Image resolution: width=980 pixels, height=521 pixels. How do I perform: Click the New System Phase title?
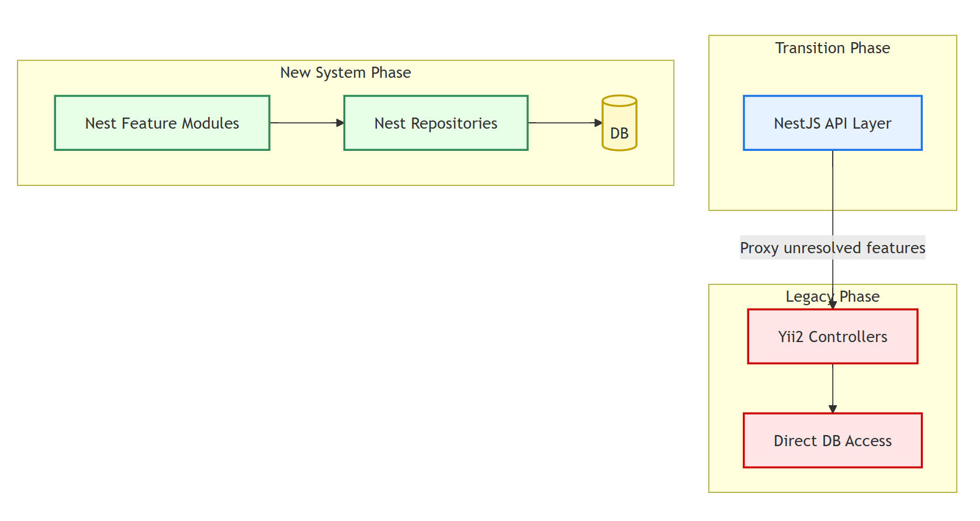tap(345, 73)
